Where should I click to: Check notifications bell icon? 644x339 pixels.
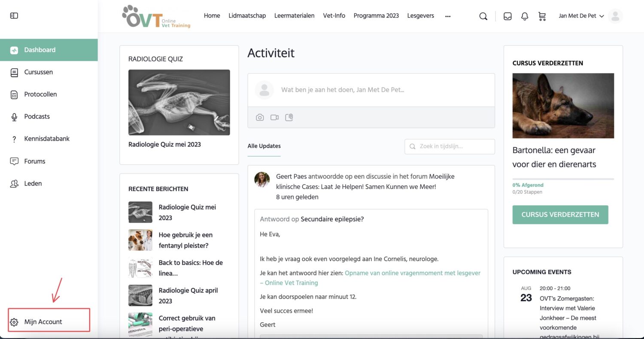[x=524, y=16]
